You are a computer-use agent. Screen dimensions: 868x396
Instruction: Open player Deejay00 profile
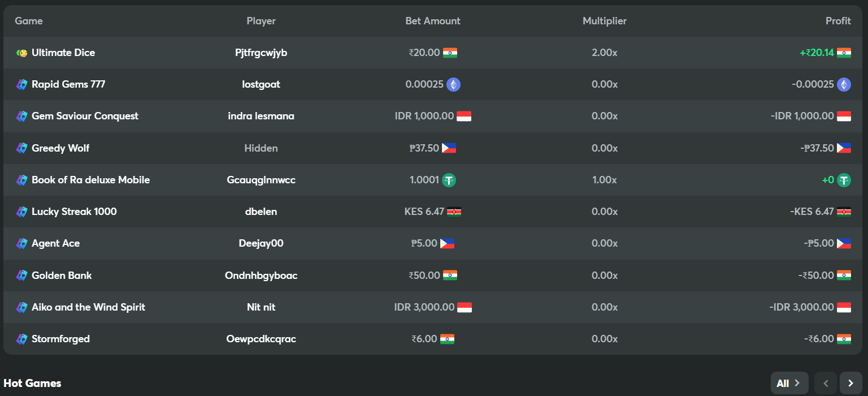261,243
